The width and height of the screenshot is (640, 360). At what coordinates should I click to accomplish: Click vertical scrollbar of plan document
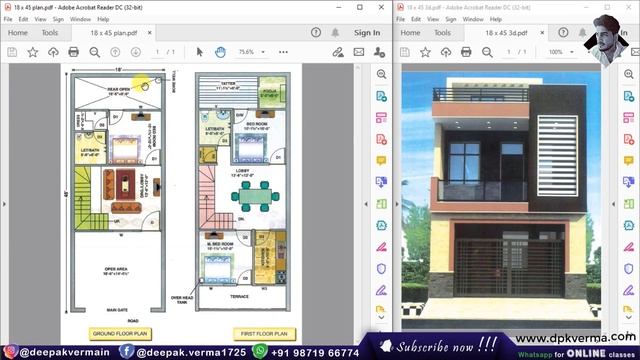(x=358, y=204)
